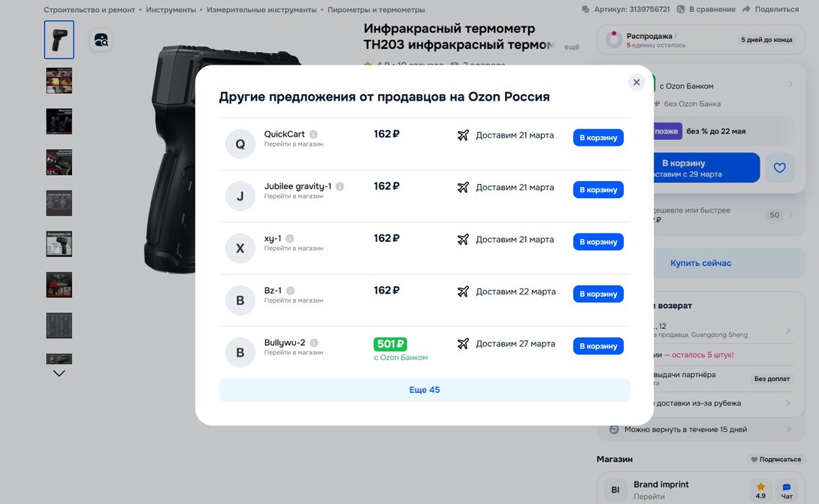Click info icon beside Bz-1 seller
819x504 pixels.
tap(290, 291)
